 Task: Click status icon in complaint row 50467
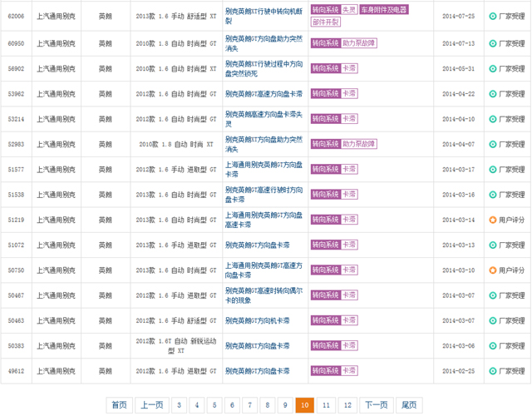pos(493,295)
